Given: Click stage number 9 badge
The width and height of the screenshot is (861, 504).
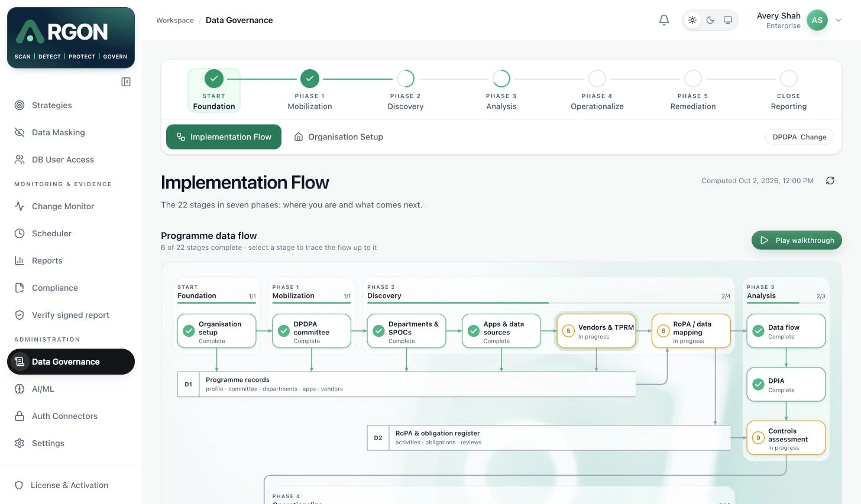Looking at the screenshot, I should pos(758,438).
